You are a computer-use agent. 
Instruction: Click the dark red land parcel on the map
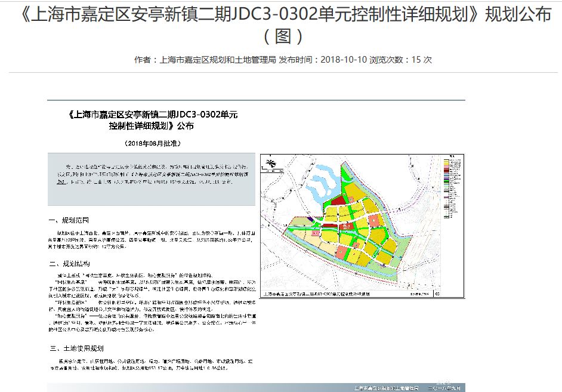pyautogui.click(x=338, y=201)
